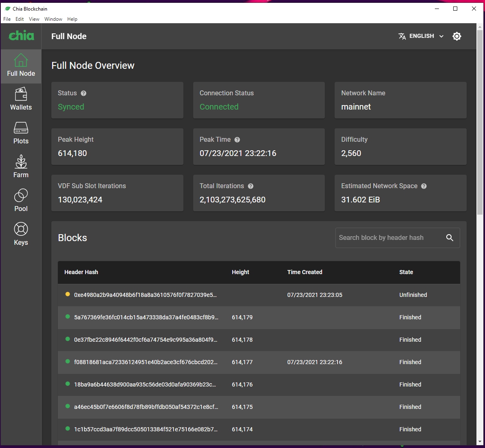Click green status dot of block 614,178
This screenshot has width=485, height=448.
coord(68,339)
